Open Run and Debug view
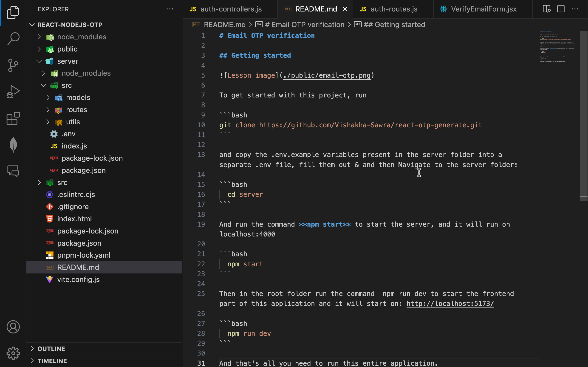588x367 pixels. pyautogui.click(x=13, y=92)
